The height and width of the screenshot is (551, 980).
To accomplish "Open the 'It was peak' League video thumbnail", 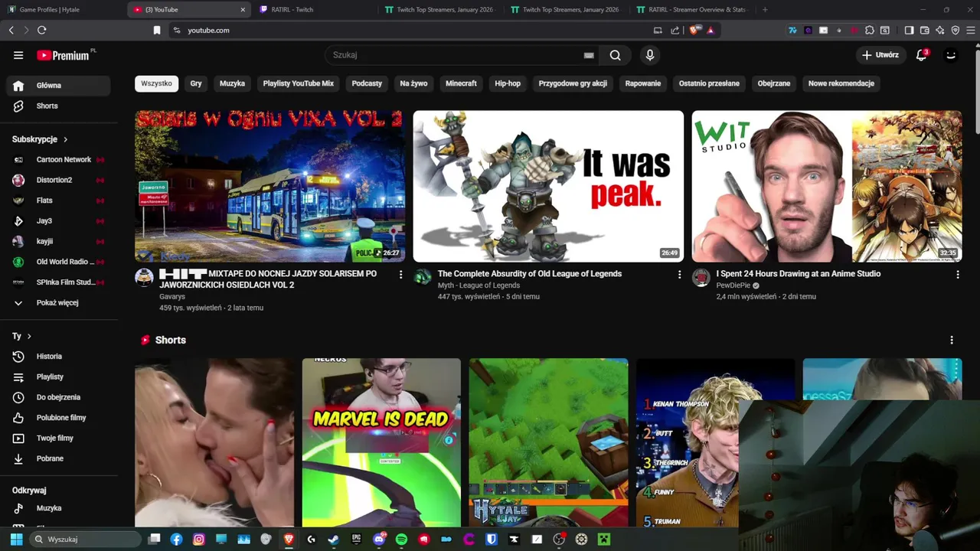I will coord(548,186).
